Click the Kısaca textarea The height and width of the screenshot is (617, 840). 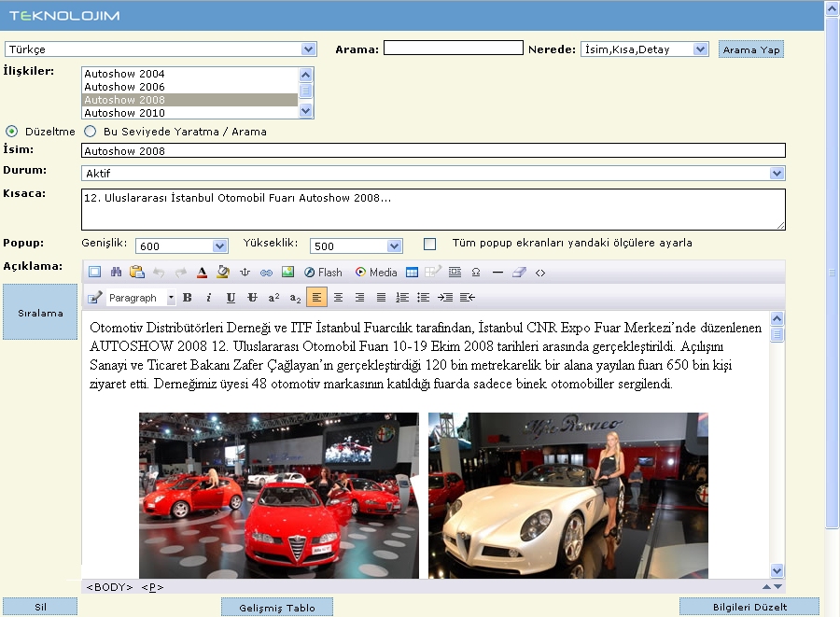433,209
